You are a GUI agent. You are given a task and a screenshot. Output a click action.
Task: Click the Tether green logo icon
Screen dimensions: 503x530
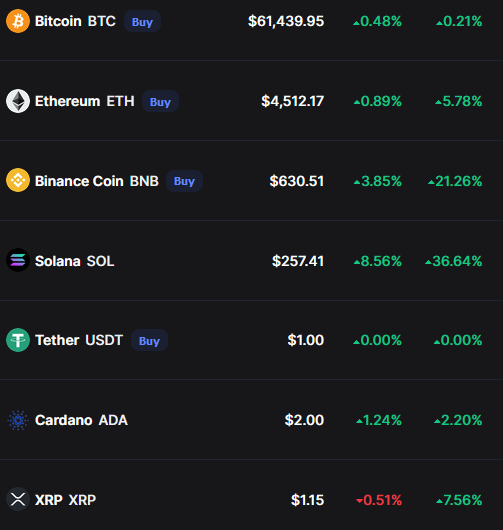pyautogui.click(x=18, y=340)
